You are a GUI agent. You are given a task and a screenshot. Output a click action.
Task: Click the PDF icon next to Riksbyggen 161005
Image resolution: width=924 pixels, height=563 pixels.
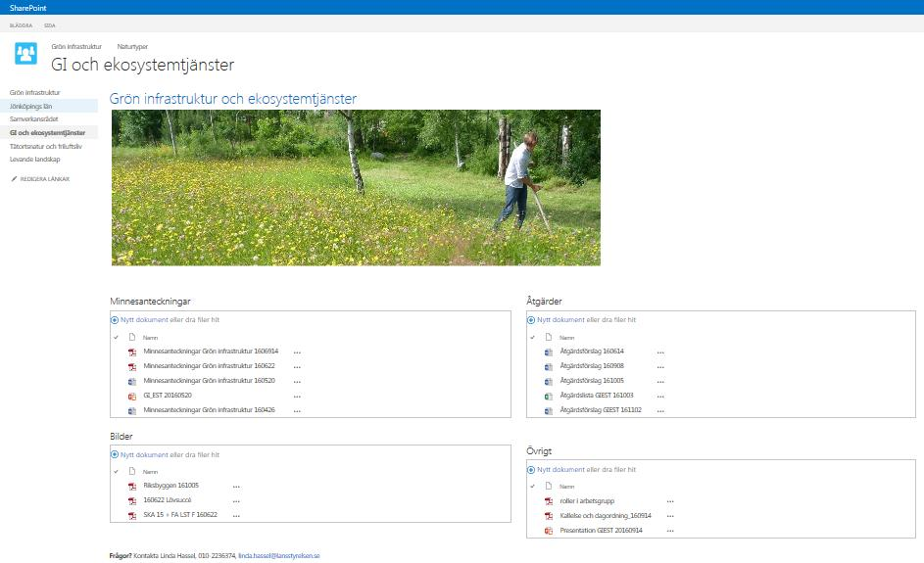click(x=132, y=487)
